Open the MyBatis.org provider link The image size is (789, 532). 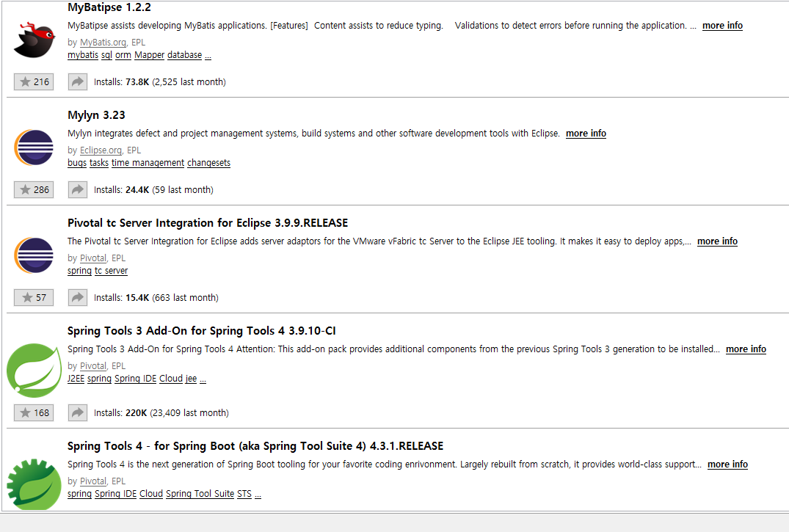coord(103,43)
